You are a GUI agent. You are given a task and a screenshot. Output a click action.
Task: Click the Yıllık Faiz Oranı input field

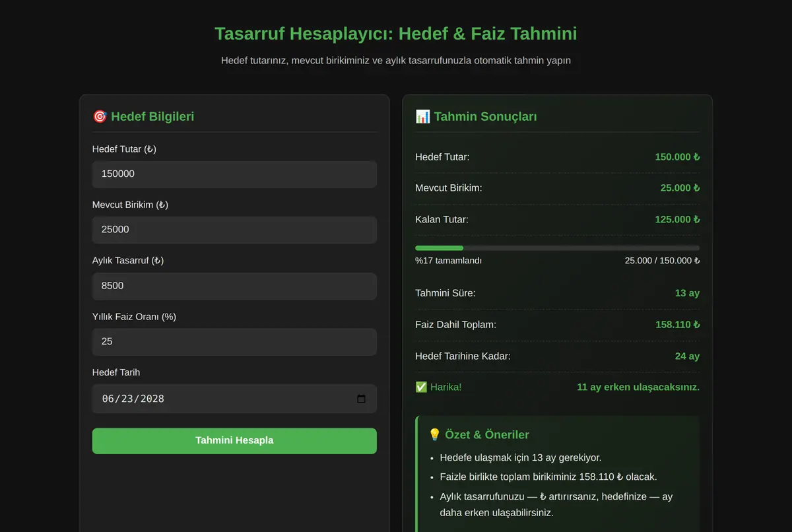pyautogui.click(x=234, y=342)
